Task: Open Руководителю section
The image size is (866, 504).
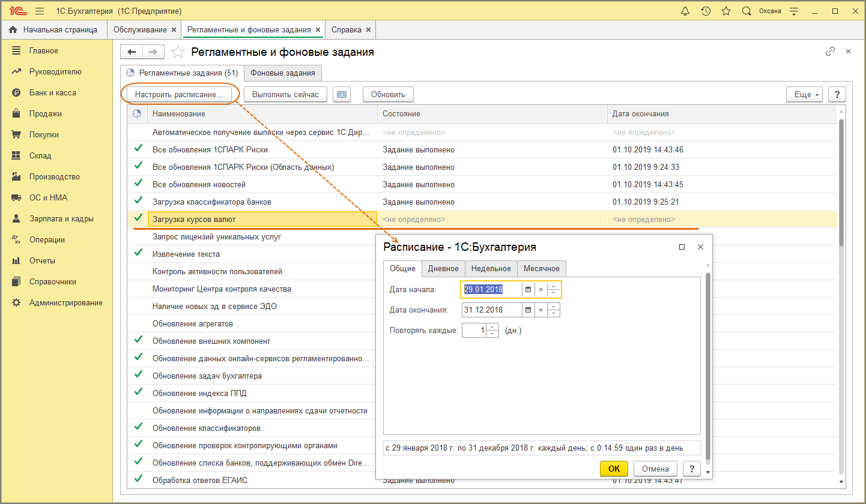Action: (x=56, y=72)
